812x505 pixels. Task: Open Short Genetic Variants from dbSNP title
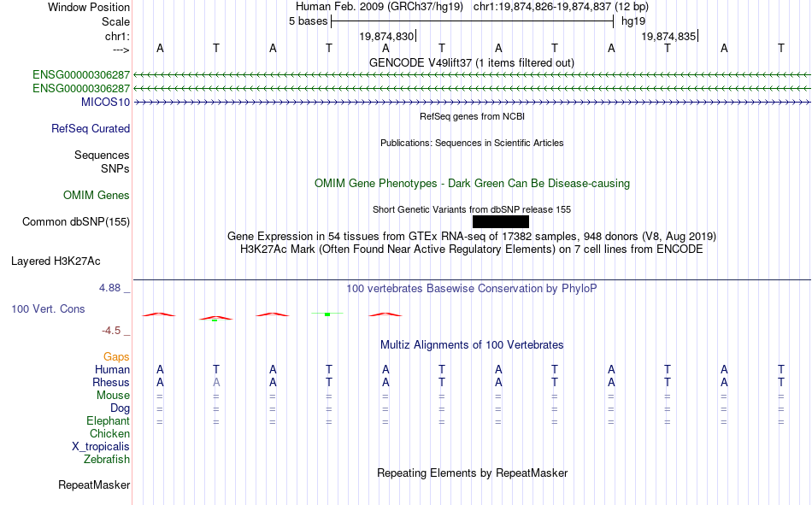click(472, 209)
